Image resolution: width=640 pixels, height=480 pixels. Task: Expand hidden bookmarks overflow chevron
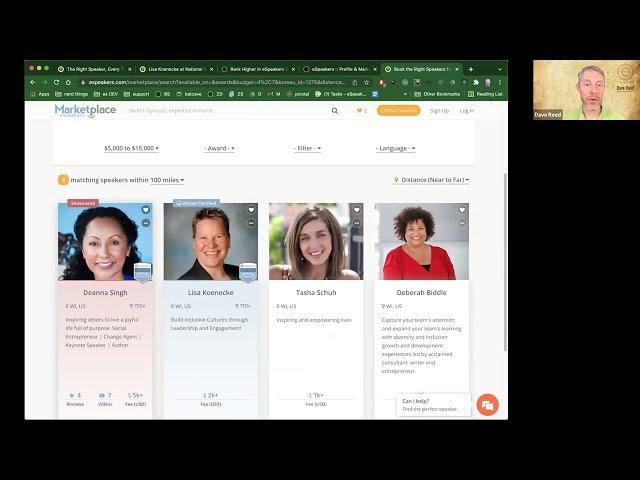tap(405, 94)
